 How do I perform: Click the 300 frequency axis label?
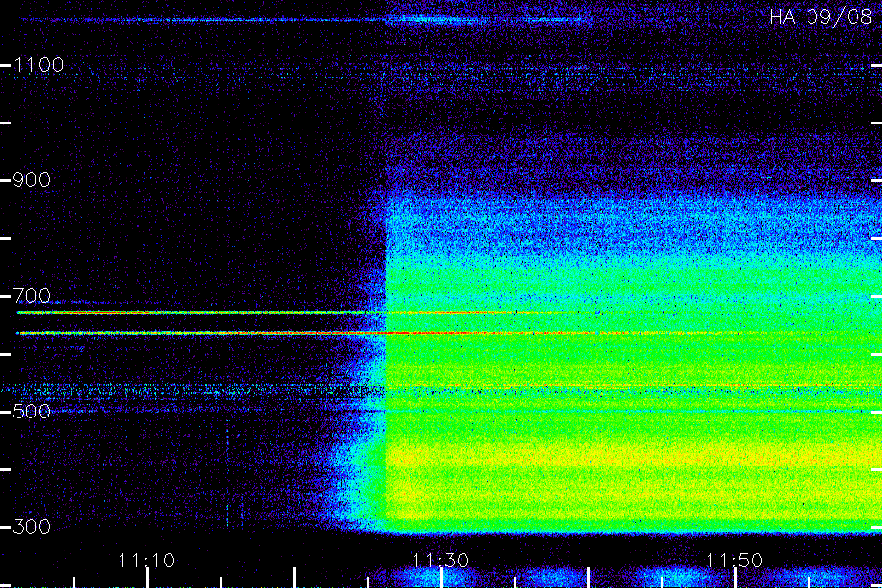point(31,527)
